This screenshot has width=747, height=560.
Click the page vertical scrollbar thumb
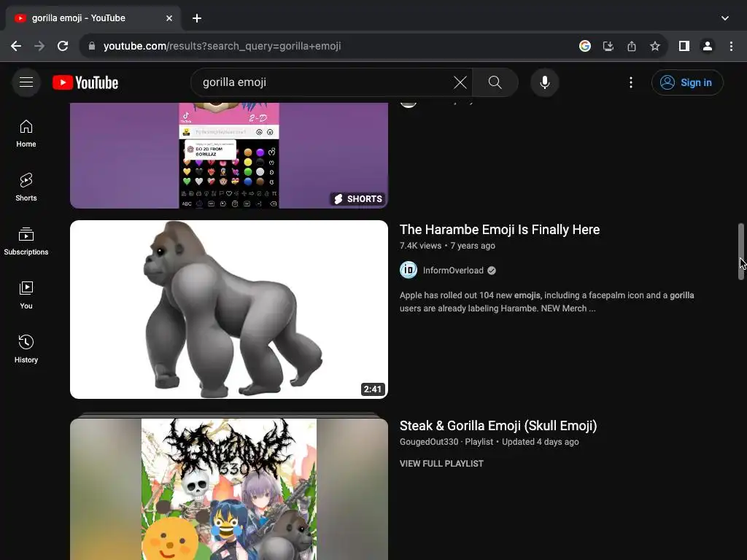pos(741,251)
